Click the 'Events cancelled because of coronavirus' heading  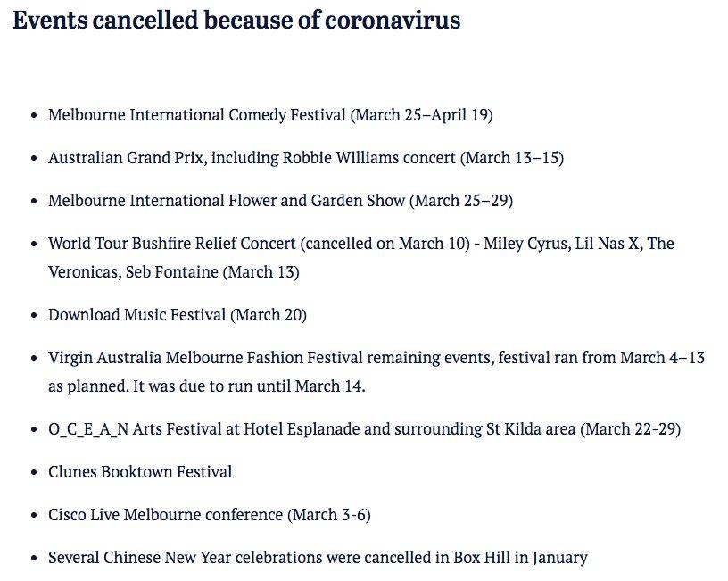coord(236,21)
